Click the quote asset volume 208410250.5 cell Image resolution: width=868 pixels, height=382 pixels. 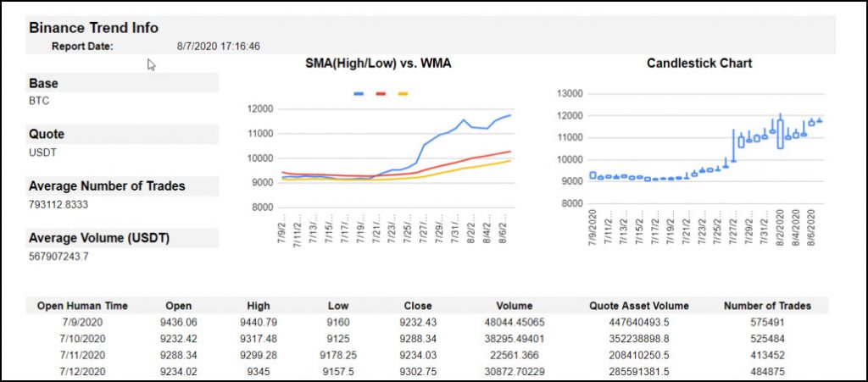coord(639,355)
